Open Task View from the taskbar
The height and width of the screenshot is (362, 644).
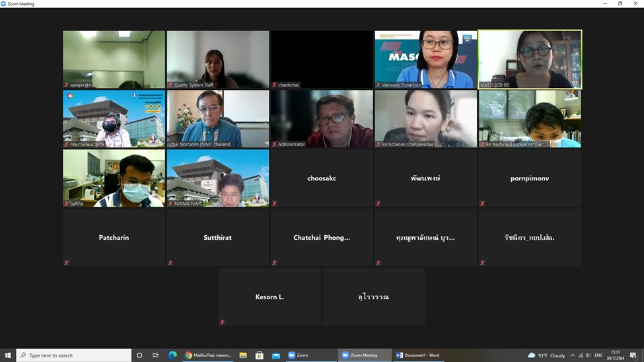point(156,355)
